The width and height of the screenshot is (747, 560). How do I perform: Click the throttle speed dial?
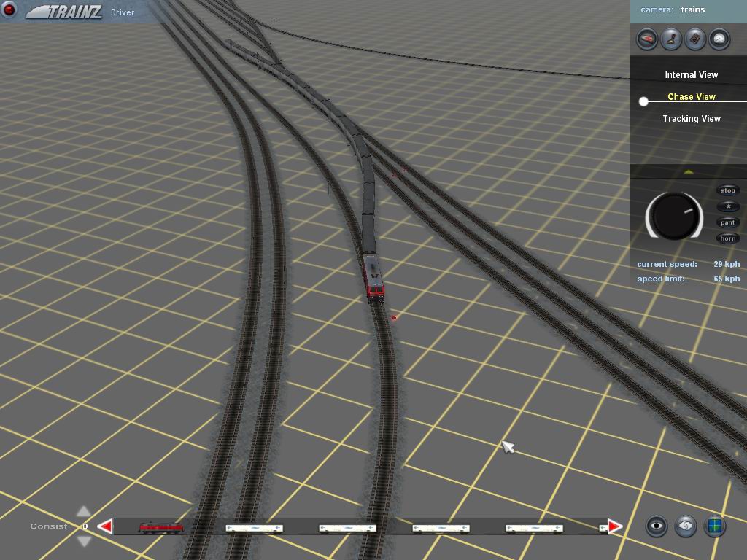(674, 216)
